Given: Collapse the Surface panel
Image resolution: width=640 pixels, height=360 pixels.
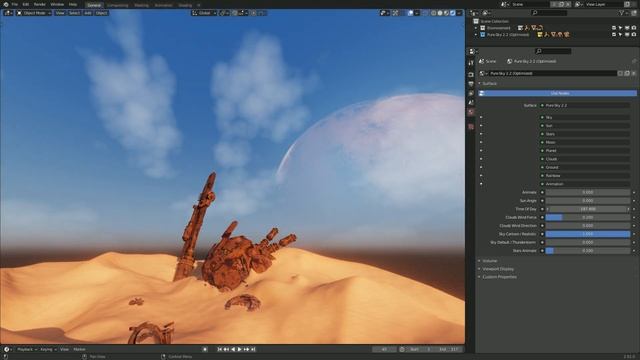Looking at the screenshot, I should [489, 84].
